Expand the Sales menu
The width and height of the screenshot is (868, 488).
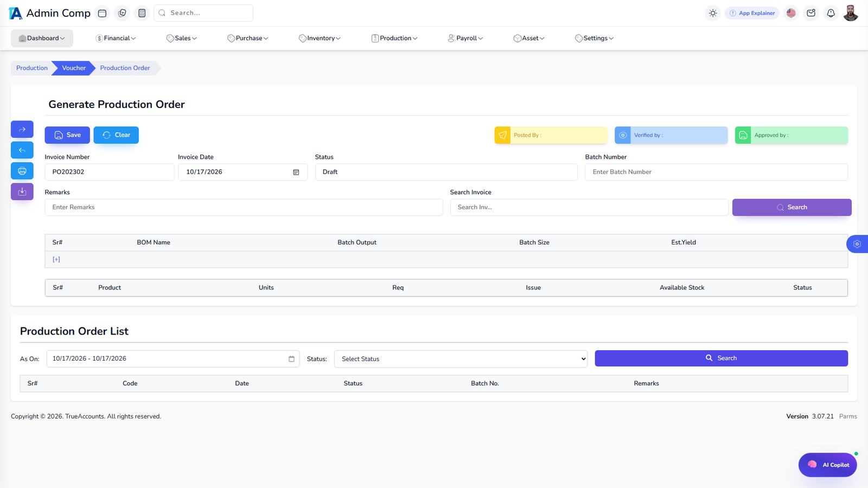pyautogui.click(x=182, y=38)
